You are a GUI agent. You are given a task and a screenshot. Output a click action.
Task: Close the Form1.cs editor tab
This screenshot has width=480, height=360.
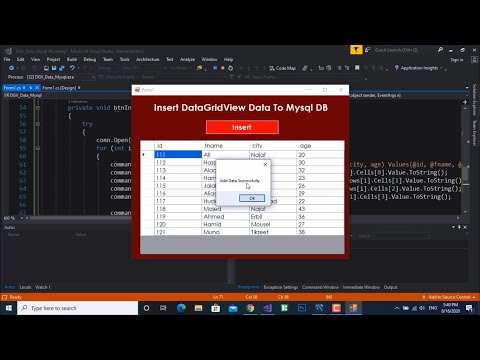tap(37, 88)
